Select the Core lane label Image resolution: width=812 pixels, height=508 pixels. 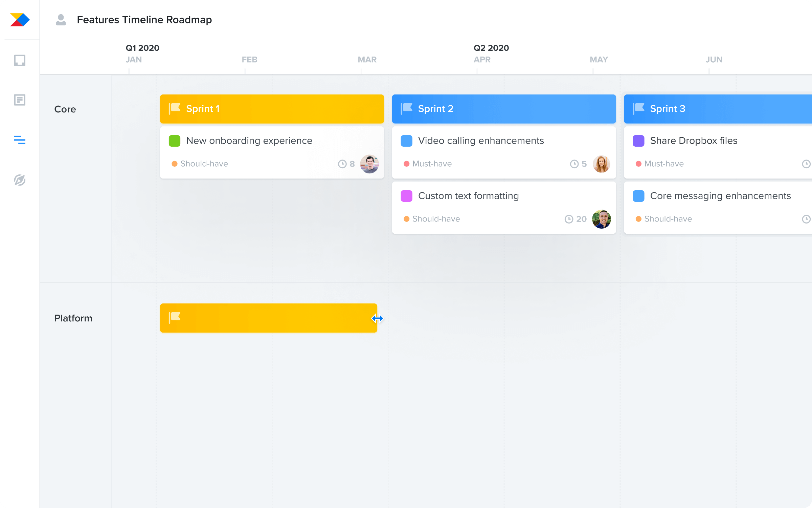point(65,109)
